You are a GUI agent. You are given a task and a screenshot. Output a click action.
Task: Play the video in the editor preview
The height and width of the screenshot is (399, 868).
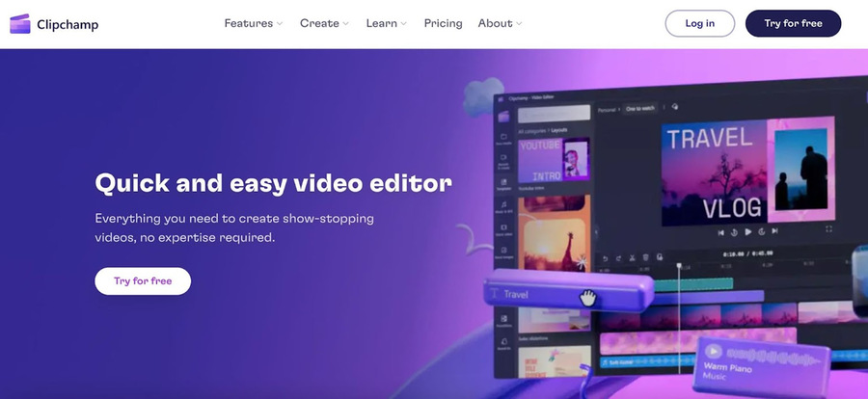(747, 232)
